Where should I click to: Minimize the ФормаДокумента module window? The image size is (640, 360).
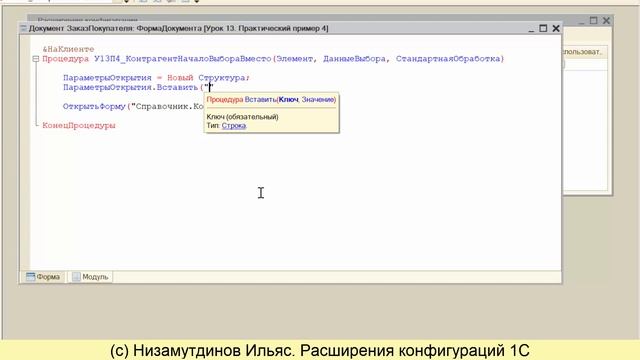[x=531, y=29]
